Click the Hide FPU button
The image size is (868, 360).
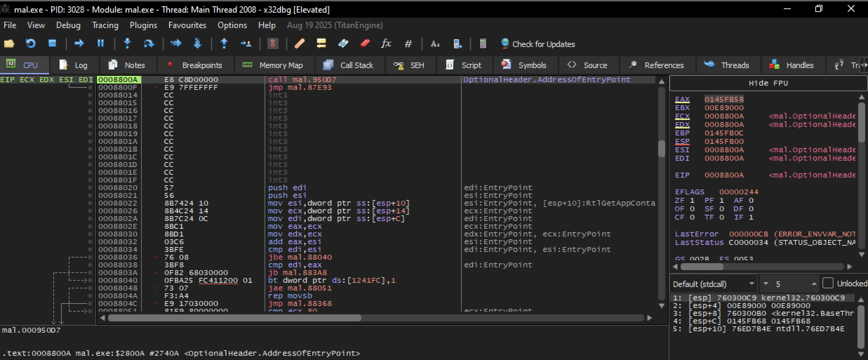(x=768, y=83)
